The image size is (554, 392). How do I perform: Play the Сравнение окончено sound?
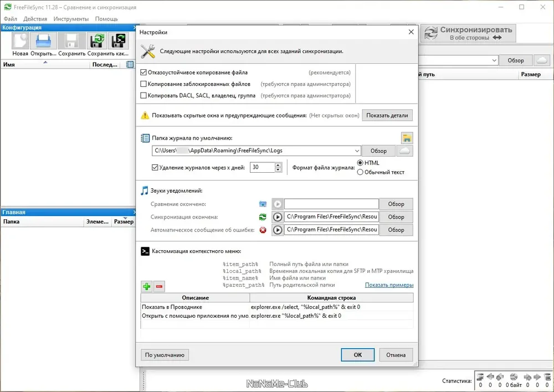click(278, 204)
